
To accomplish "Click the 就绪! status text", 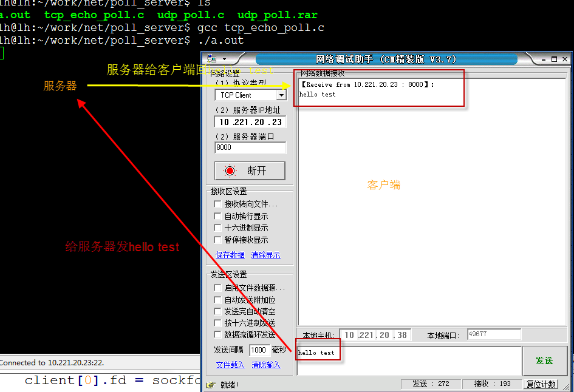I will click(230, 385).
